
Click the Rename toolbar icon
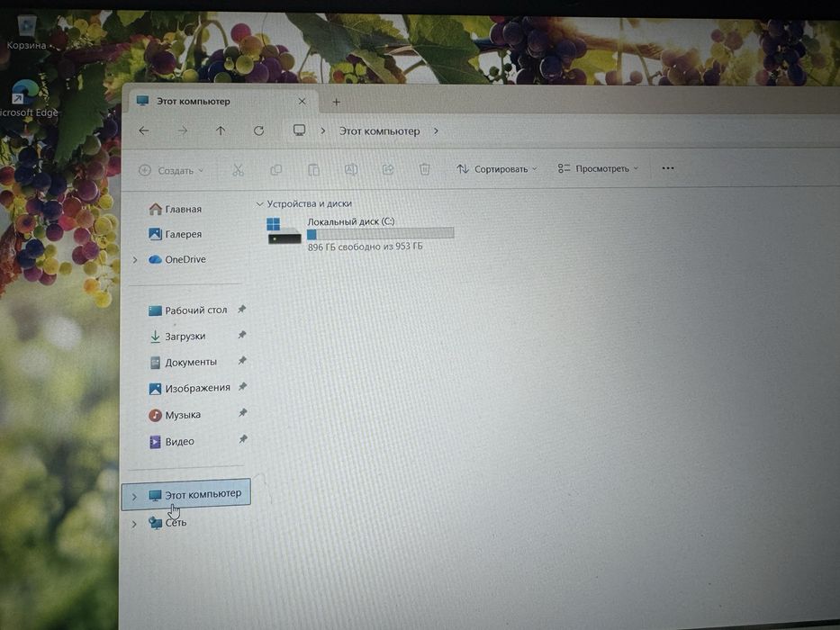(x=351, y=170)
